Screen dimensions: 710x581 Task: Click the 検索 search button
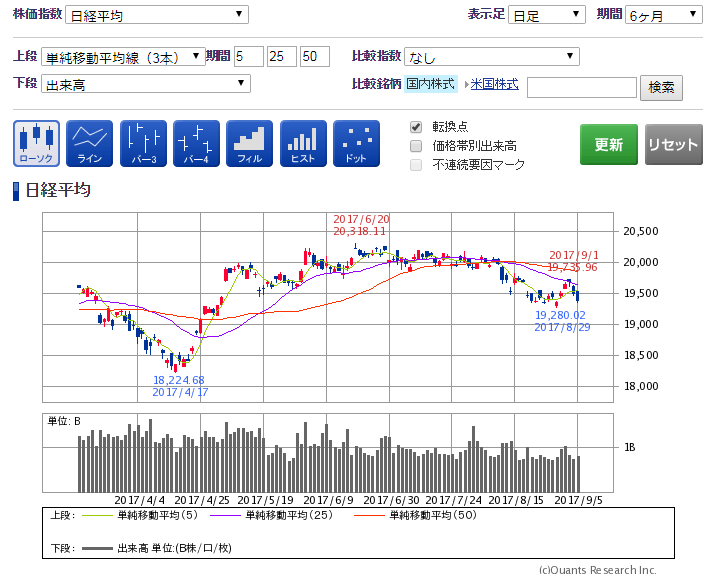tap(661, 87)
